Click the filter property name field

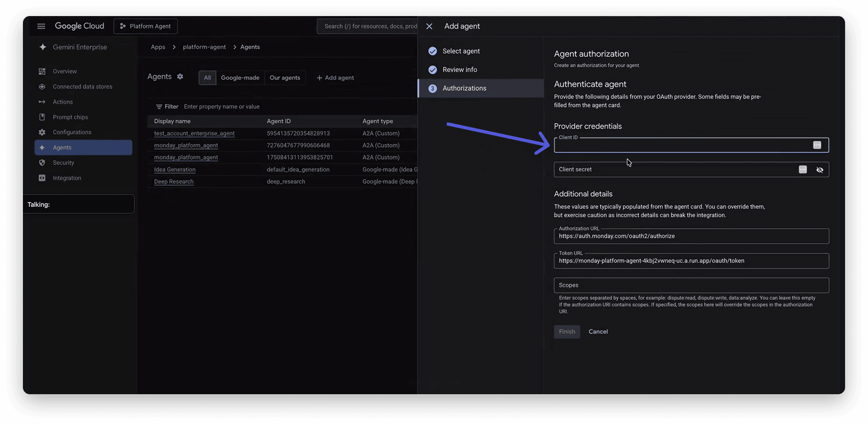(222, 106)
